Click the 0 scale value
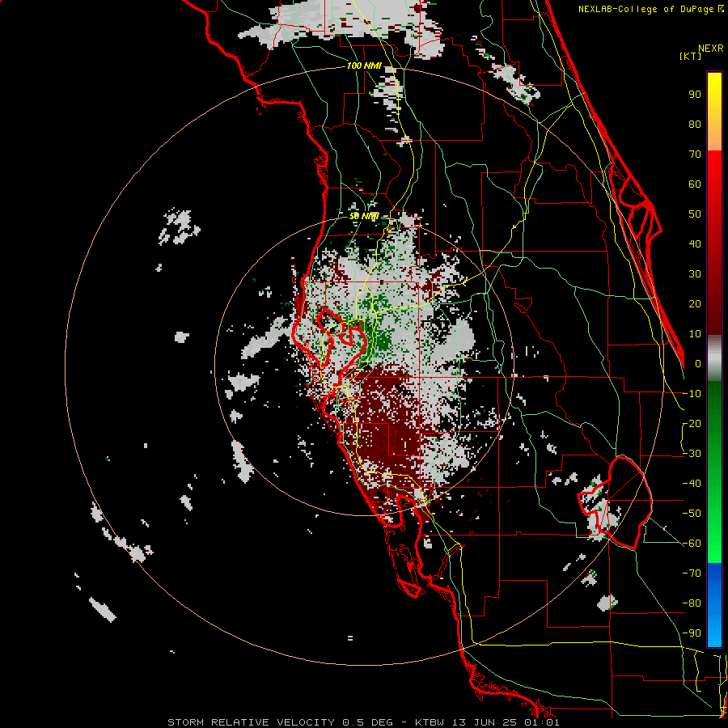Image resolution: width=728 pixels, height=728 pixels. coord(698,364)
